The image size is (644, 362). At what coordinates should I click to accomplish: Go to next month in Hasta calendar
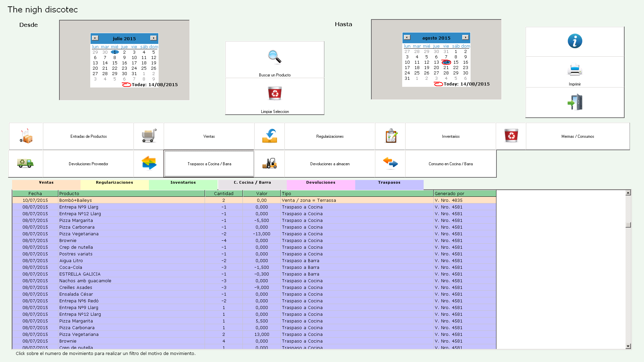point(465,38)
